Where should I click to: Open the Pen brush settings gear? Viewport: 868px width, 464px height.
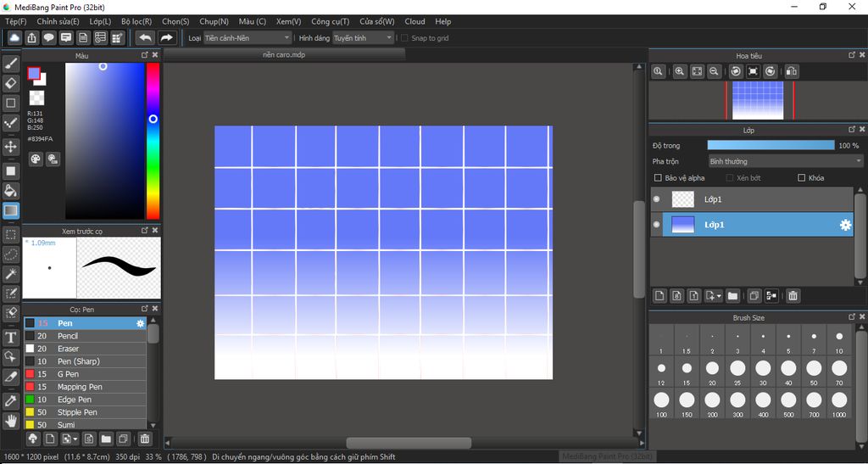coord(141,323)
